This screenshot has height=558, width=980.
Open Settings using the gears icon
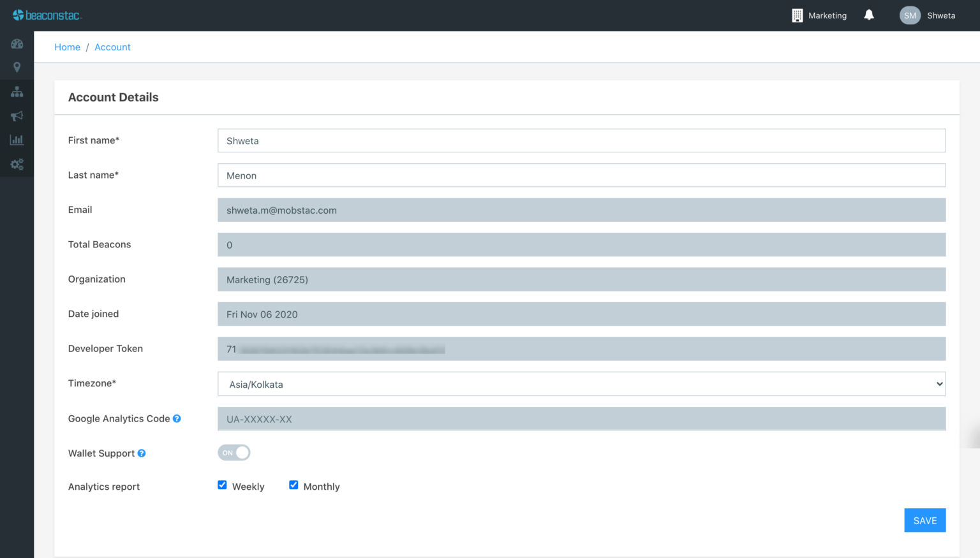(x=17, y=164)
